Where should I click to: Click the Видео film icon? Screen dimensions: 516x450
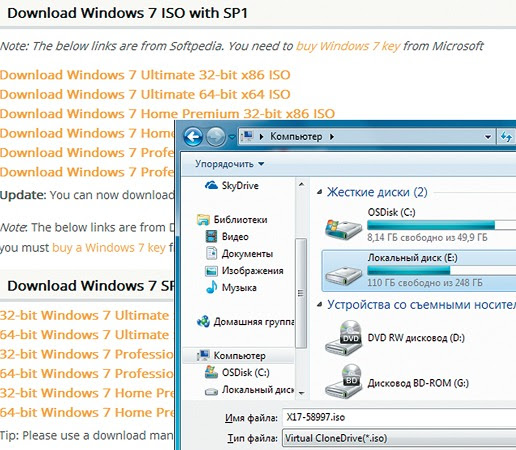click(x=212, y=237)
